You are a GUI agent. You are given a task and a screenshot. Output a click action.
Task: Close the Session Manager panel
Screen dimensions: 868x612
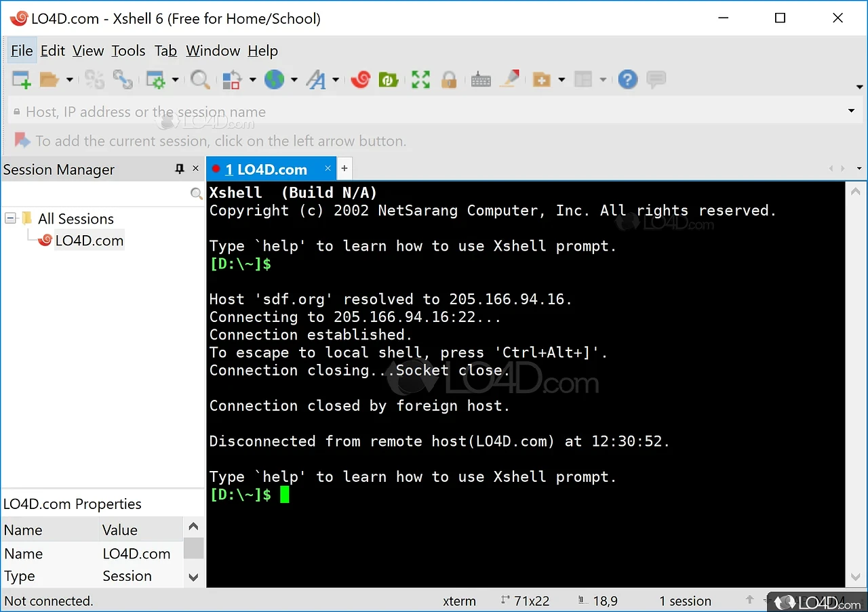pos(196,169)
